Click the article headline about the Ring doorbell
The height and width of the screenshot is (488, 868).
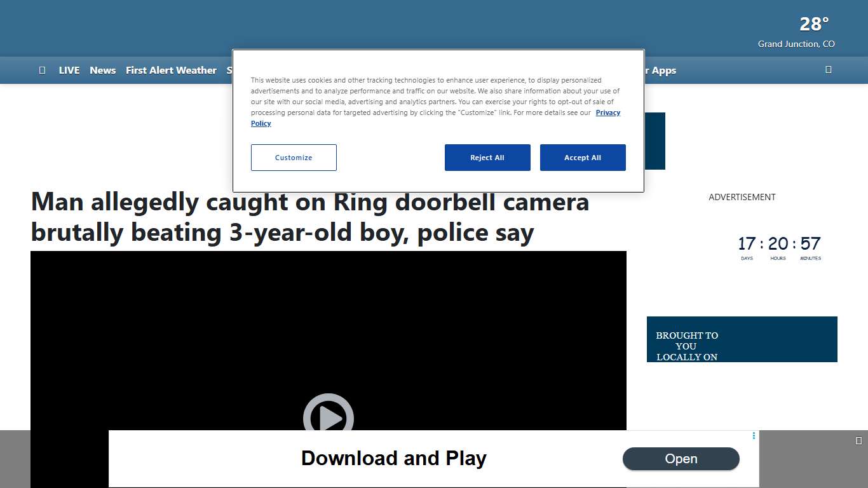tap(309, 217)
